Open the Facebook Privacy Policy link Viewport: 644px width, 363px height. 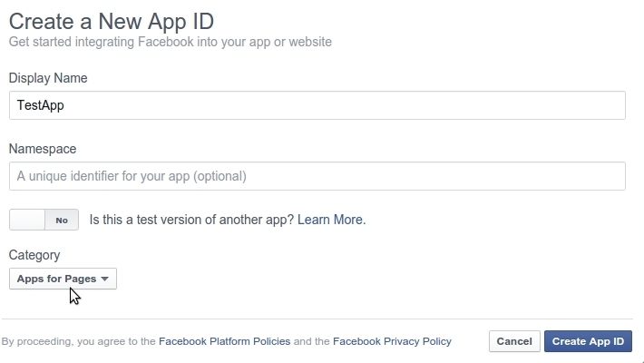392,341
